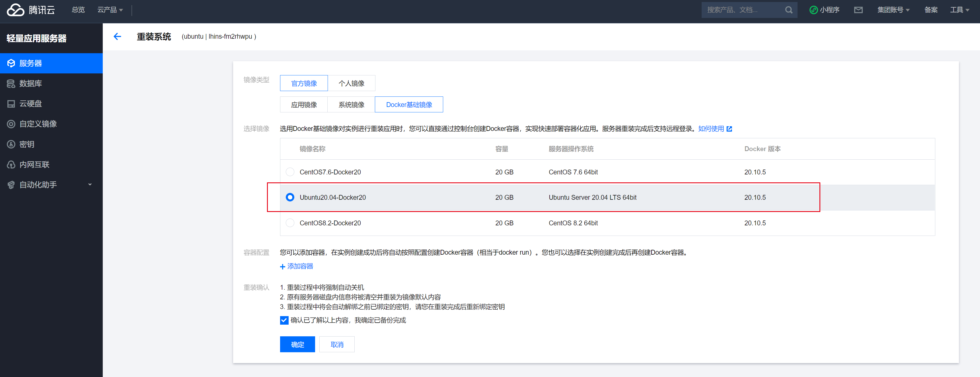Select the 系统镜像 tab

351,104
